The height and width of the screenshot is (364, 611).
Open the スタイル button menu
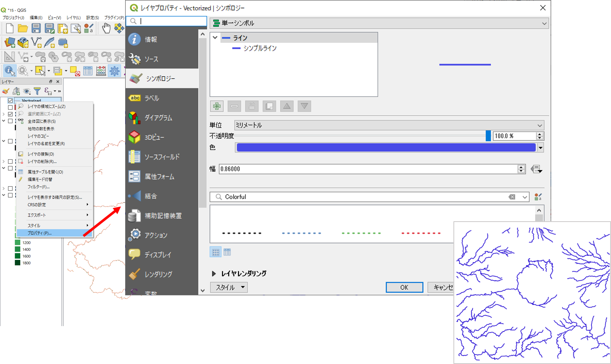pyautogui.click(x=229, y=287)
